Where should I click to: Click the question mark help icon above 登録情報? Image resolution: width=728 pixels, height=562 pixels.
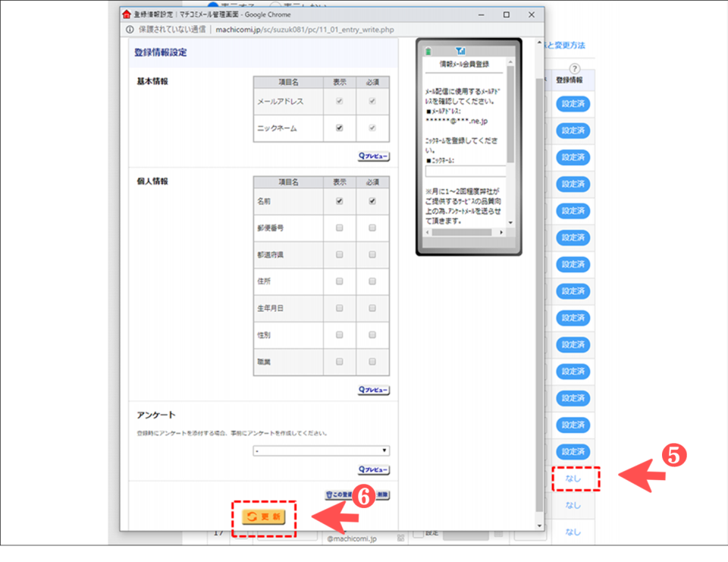click(x=573, y=69)
